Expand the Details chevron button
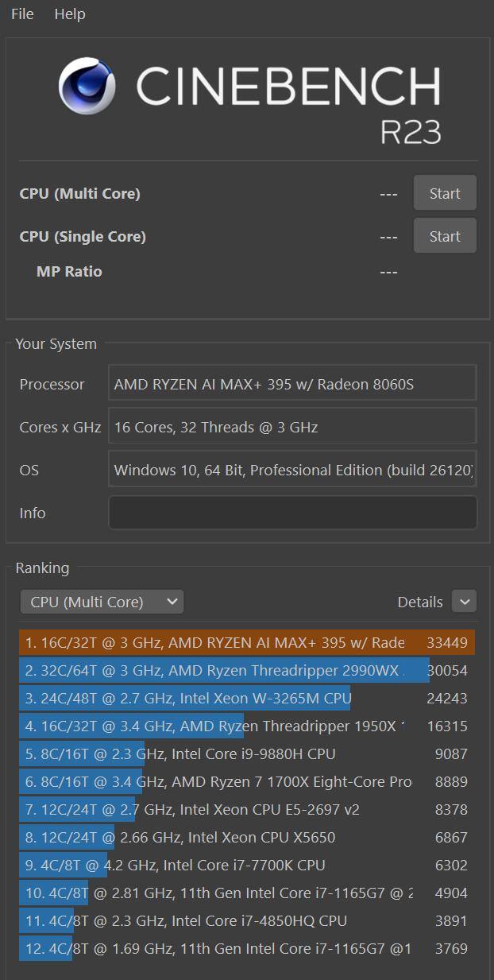The height and width of the screenshot is (980, 494). 464,602
